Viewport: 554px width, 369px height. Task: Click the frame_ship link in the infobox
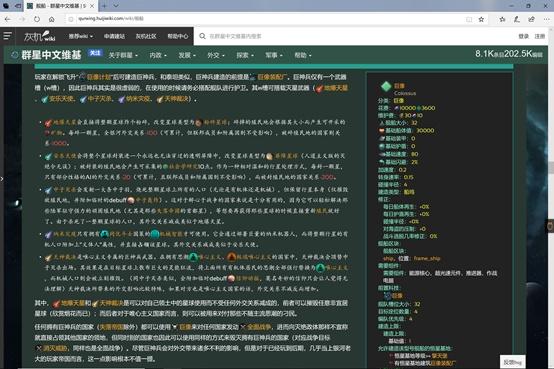tap(427, 258)
